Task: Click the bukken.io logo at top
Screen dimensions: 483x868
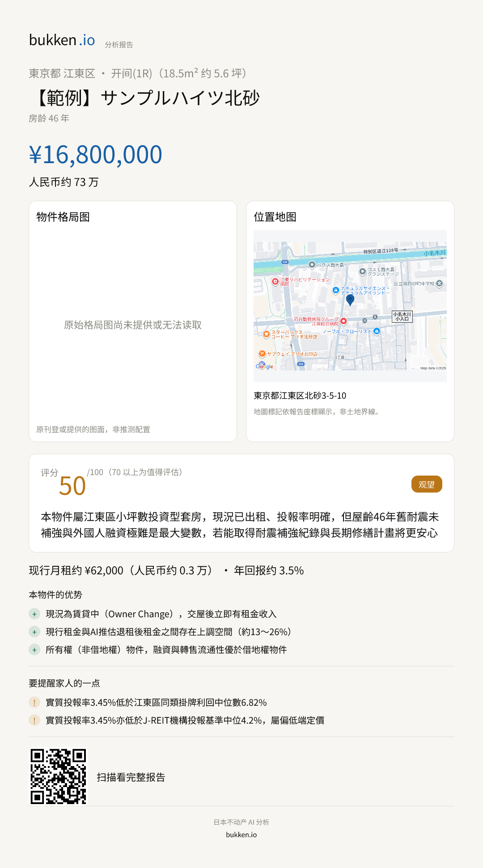Action: click(x=62, y=40)
